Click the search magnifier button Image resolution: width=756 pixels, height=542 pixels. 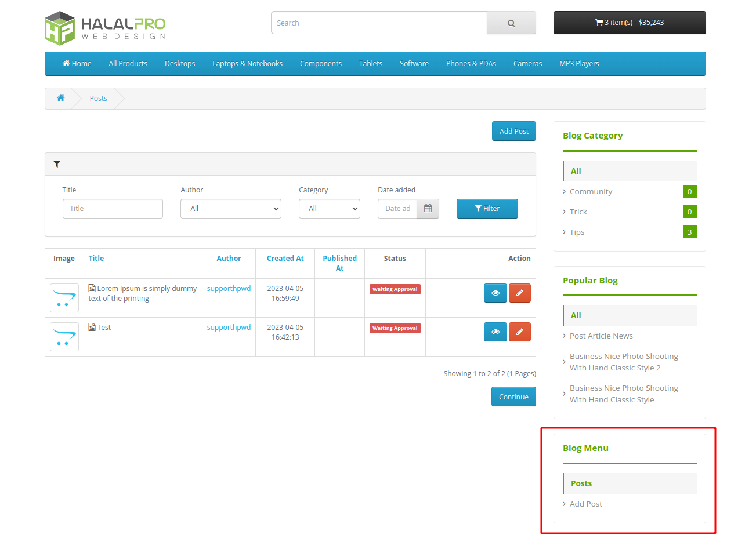[511, 23]
